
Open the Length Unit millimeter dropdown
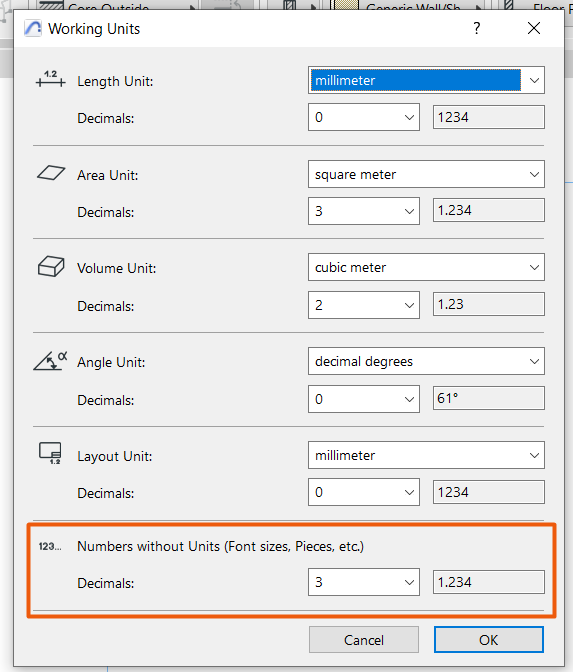426,80
